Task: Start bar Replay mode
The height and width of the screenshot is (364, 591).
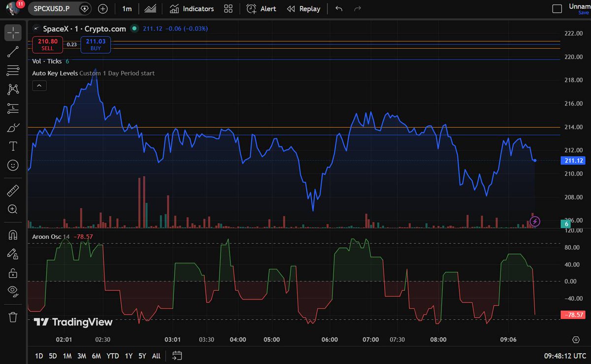Action: pos(303,8)
